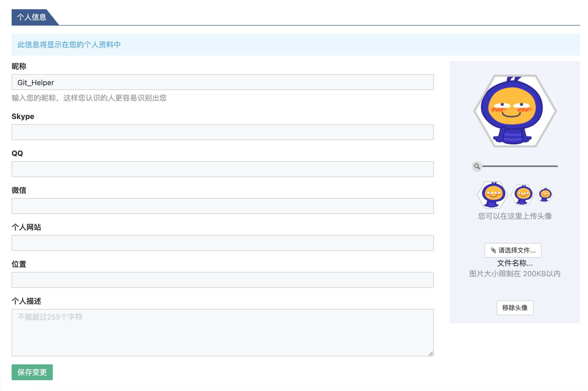
Task: Click the 个人描述 textarea
Action: 222,332
